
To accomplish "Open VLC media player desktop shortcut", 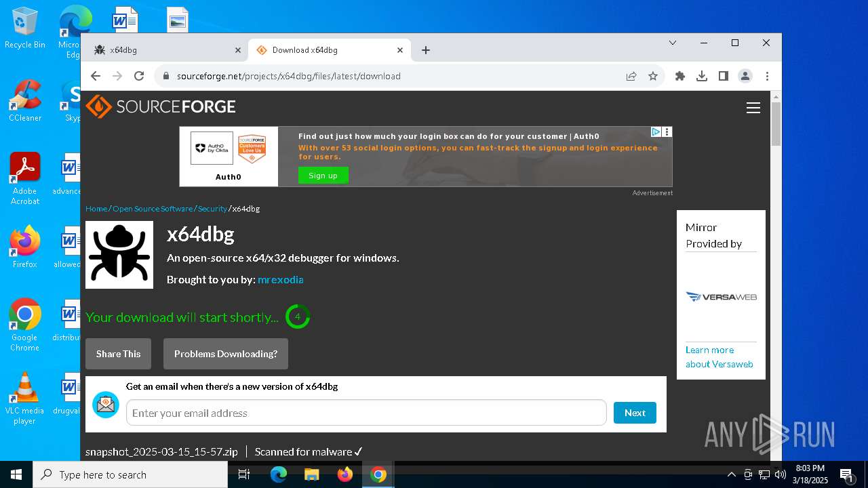I will click(25, 399).
